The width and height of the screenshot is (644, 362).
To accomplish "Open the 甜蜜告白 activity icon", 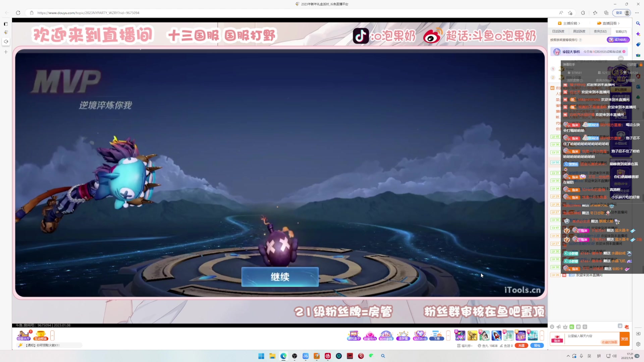I will click(370, 335).
